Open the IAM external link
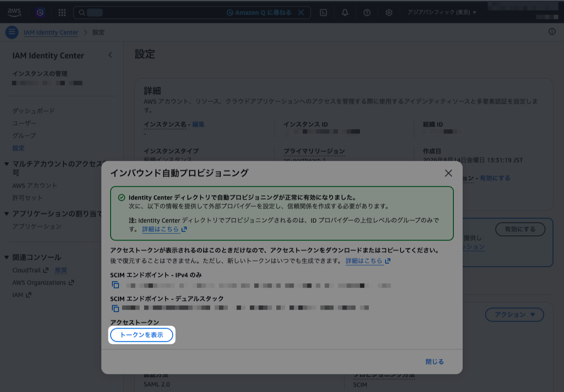This screenshot has width=564, height=392. click(x=22, y=295)
